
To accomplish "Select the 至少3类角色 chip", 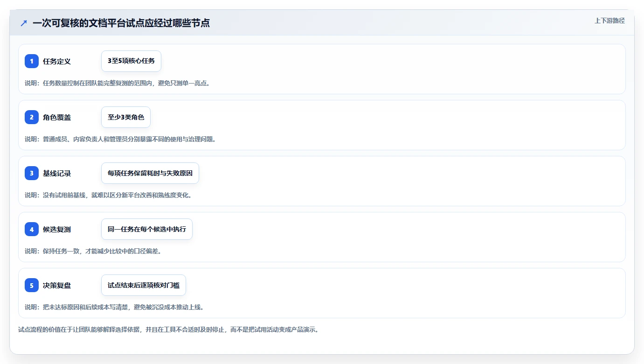I will coord(126,117).
